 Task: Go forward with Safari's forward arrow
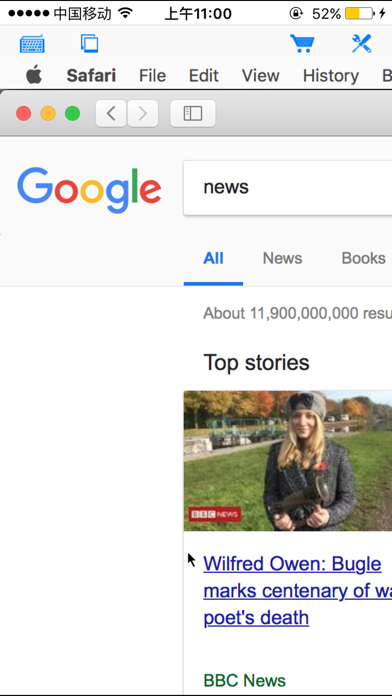coord(143,114)
